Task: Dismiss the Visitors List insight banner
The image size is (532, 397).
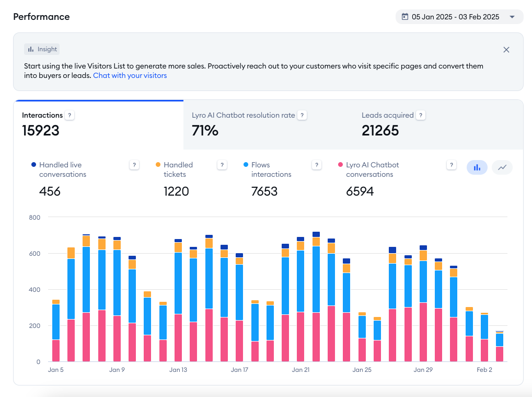Action: [x=506, y=50]
